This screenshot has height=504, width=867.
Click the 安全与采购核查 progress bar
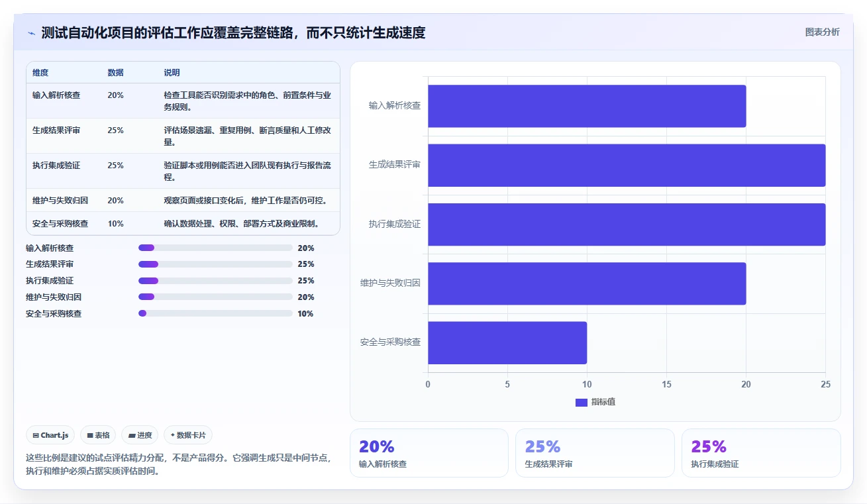point(215,314)
